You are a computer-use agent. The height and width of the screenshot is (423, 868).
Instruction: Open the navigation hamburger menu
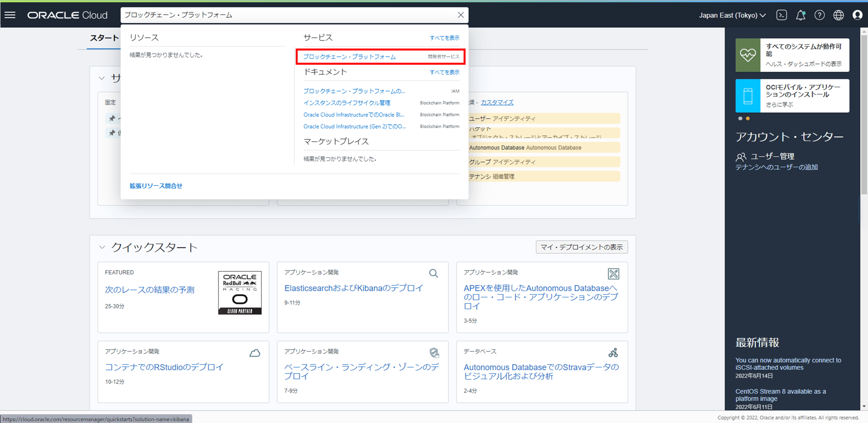click(10, 15)
